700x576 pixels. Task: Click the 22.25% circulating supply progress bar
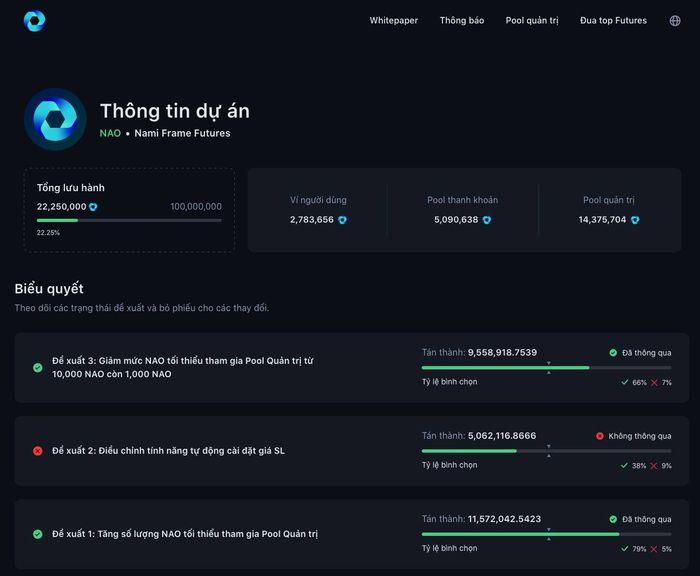point(129,220)
